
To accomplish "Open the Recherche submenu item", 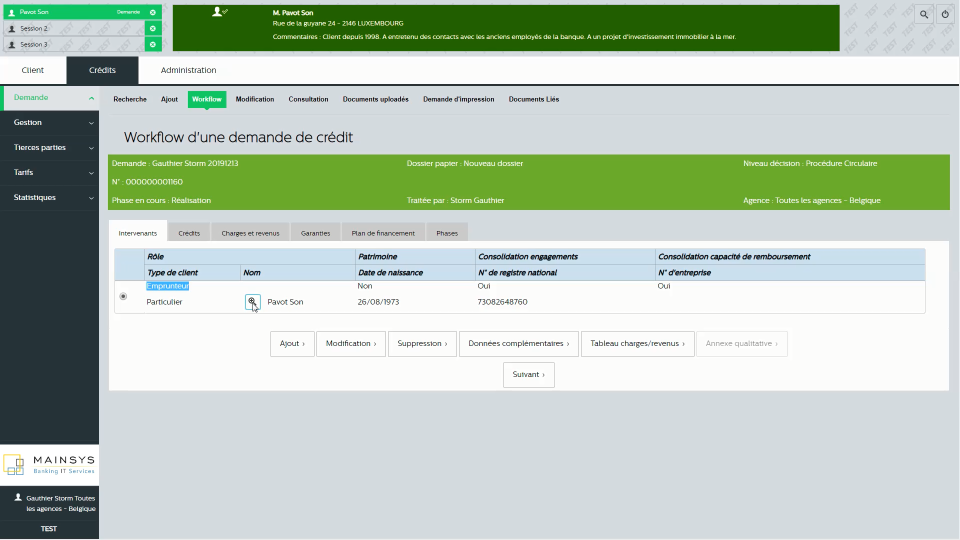I will tap(130, 99).
